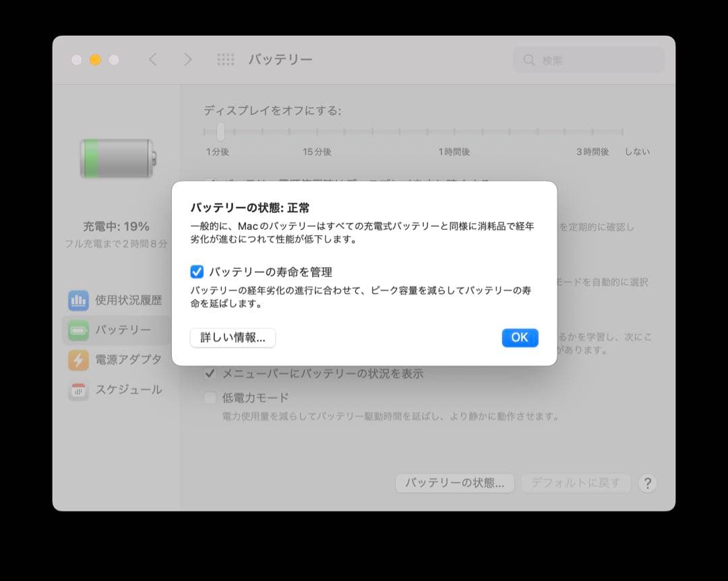Open 詳しい情報… for battery details

[x=233, y=338]
